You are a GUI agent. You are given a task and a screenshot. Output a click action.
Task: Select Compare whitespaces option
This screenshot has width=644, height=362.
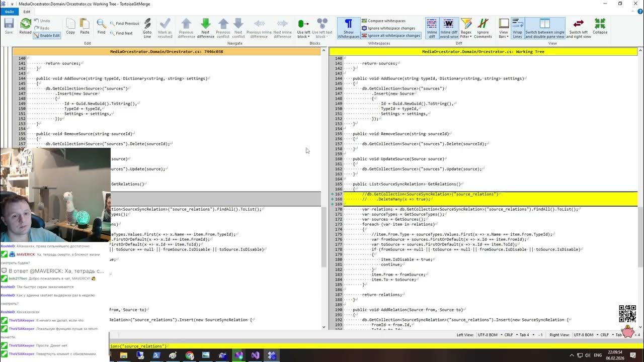(x=383, y=21)
